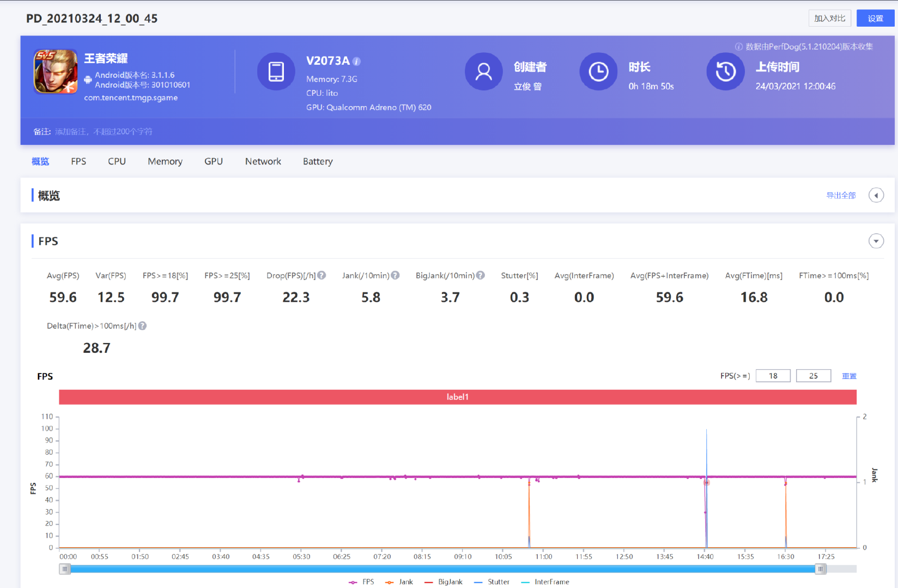The width and height of the screenshot is (898, 588).
Task: Open the Memory tab
Action: [165, 161]
